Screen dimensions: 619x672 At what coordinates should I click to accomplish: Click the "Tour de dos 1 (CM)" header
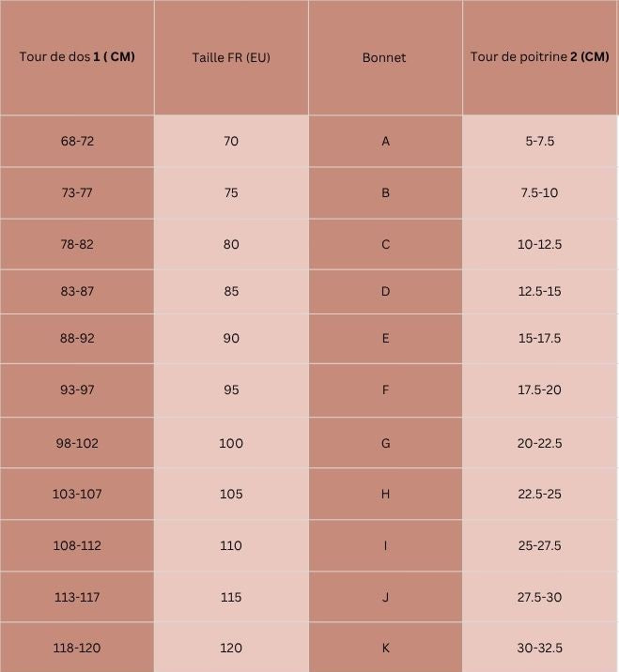pos(77,56)
